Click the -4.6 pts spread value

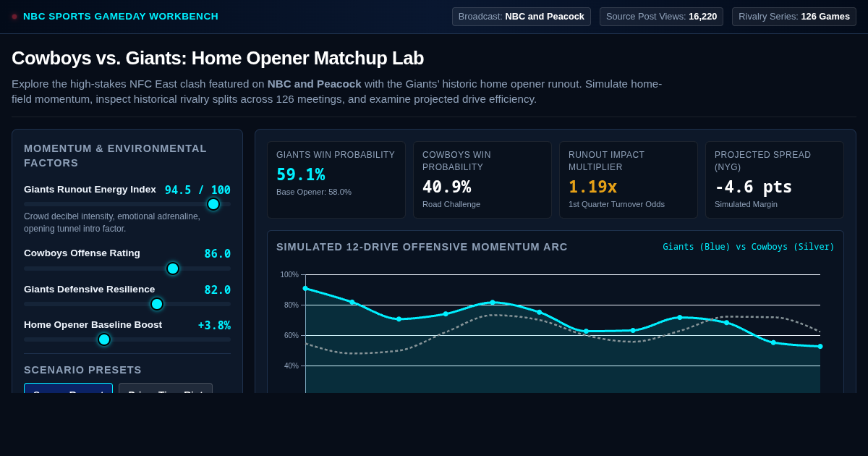pyautogui.click(x=754, y=187)
